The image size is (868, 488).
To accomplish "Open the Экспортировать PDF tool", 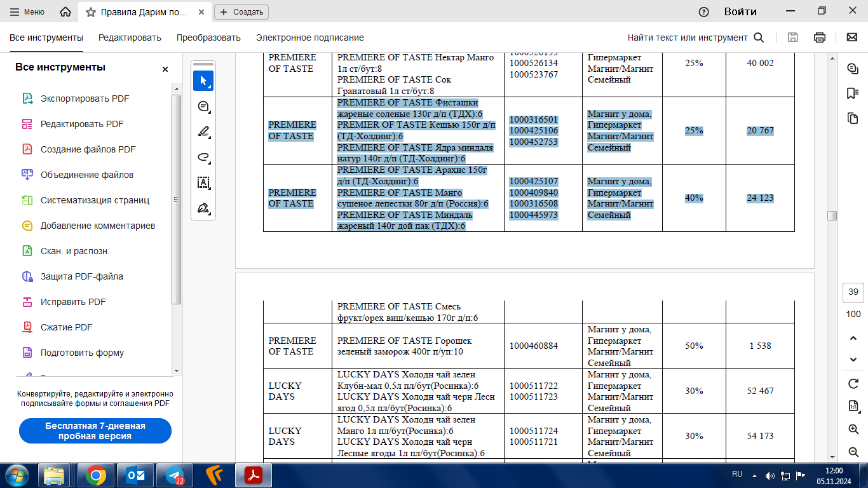I will click(85, 98).
